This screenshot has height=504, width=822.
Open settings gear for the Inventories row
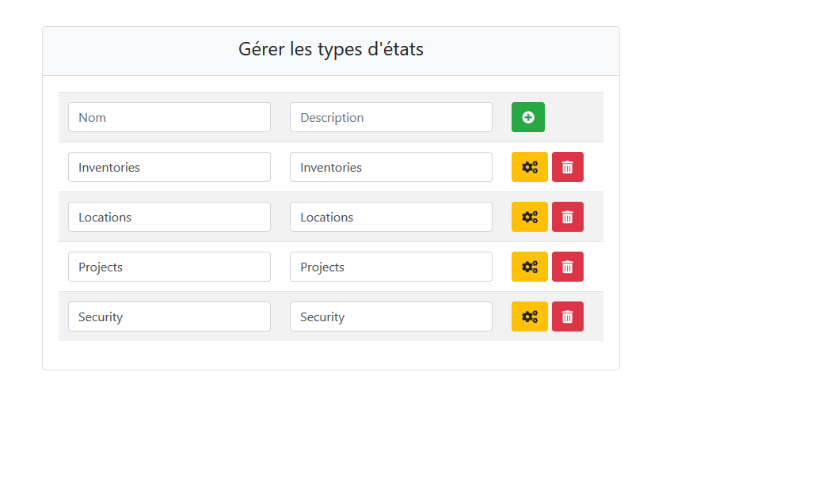click(529, 167)
